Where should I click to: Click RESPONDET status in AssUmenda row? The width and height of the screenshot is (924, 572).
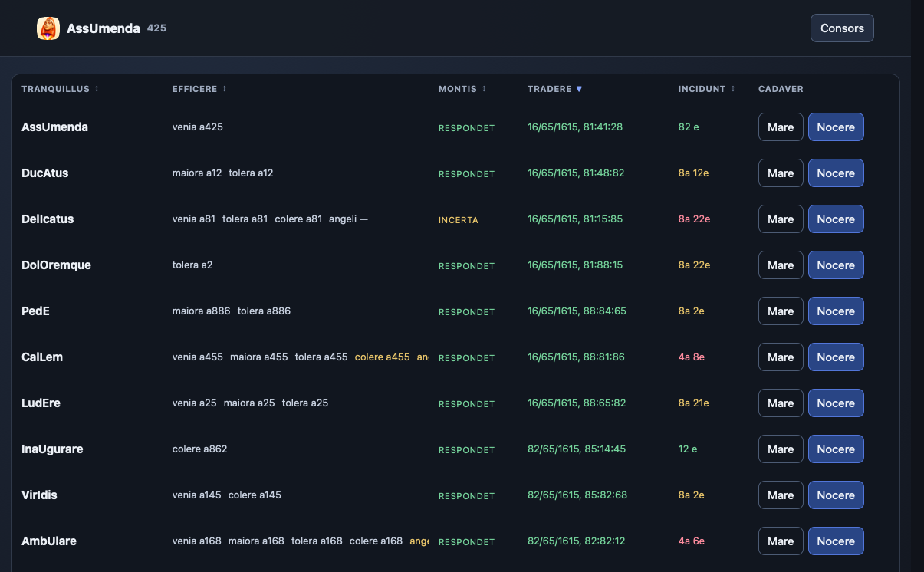point(466,128)
